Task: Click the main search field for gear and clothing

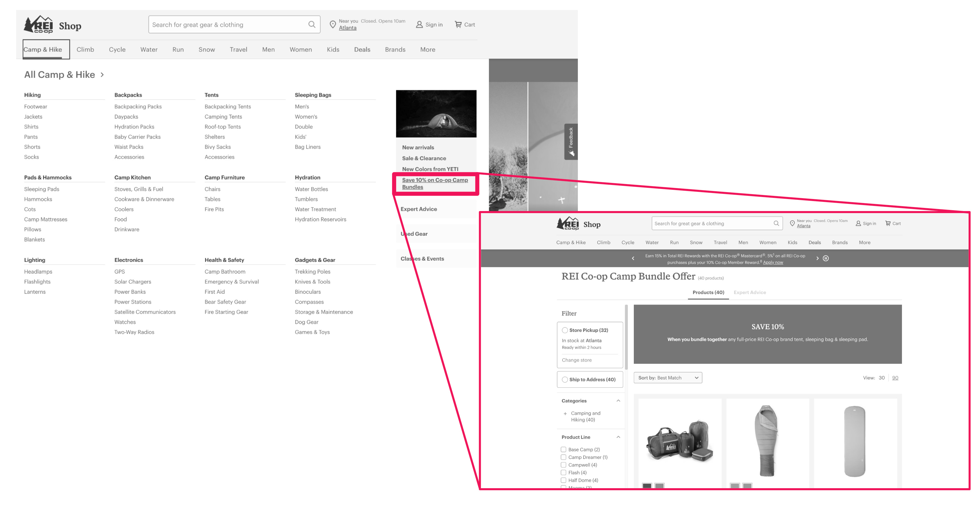Action: 228,25
